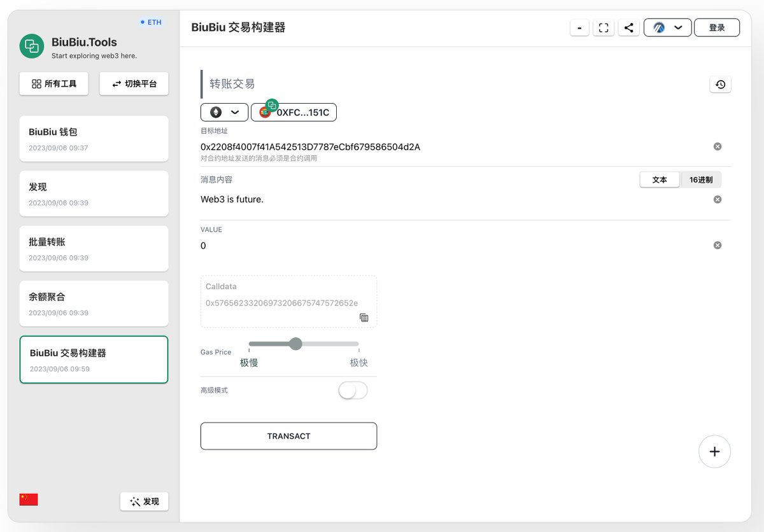Click the VALUE input showing 0
Image resolution: width=764 pixels, height=532 pixels.
[x=455, y=246]
